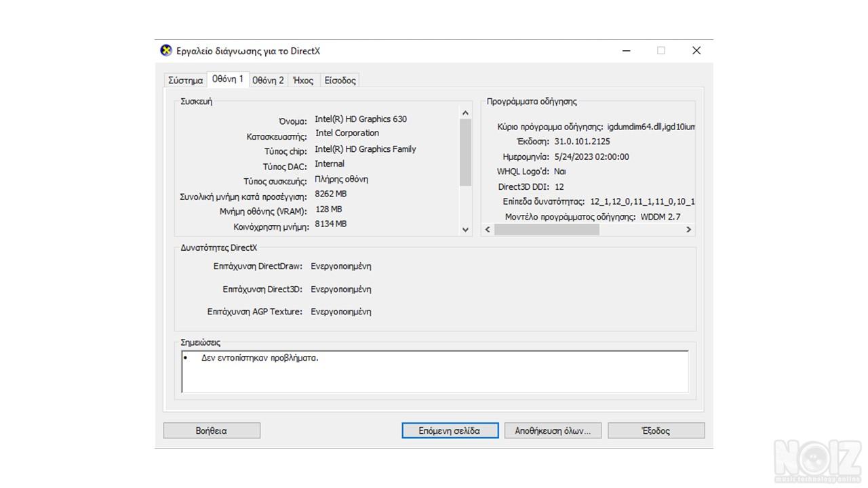Click right arrow of drivers horizontal scrollbar
Image resolution: width=868 pixels, height=488 pixels.
[x=688, y=230]
